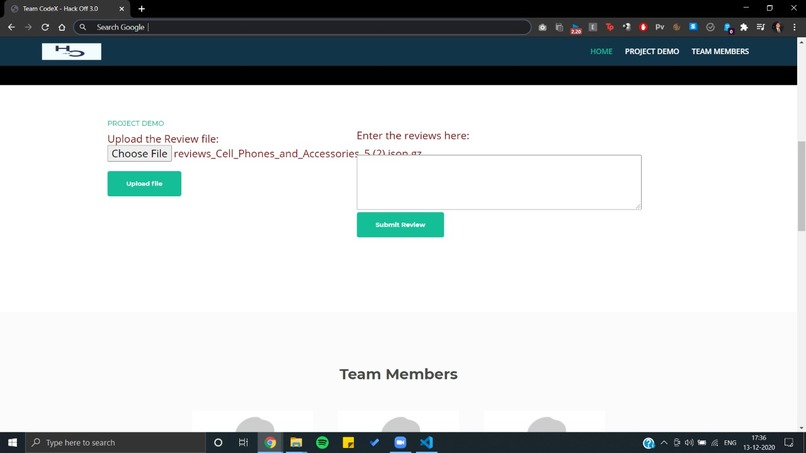806x453 pixels.
Task: Open Cortana circle icon
Action: [x=218, y=442]
